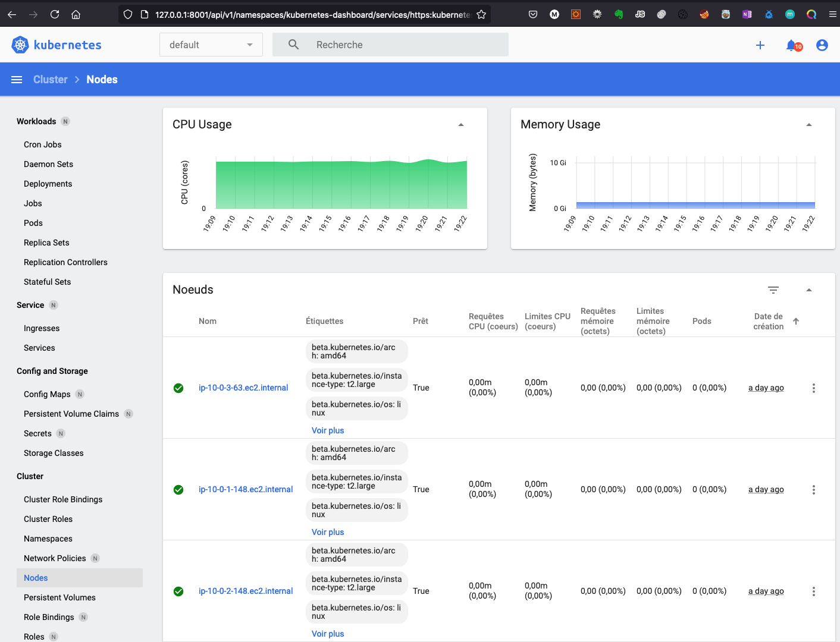Click the plus create resource icon
Screen dimensions: 840x642
[760, 45]
